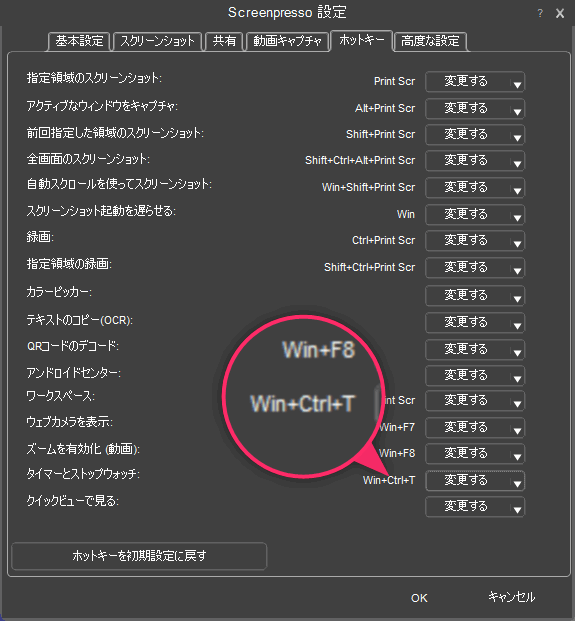Open the 高度な設定 tab
The height and width of the screenshot is (621, 575).
430,41
